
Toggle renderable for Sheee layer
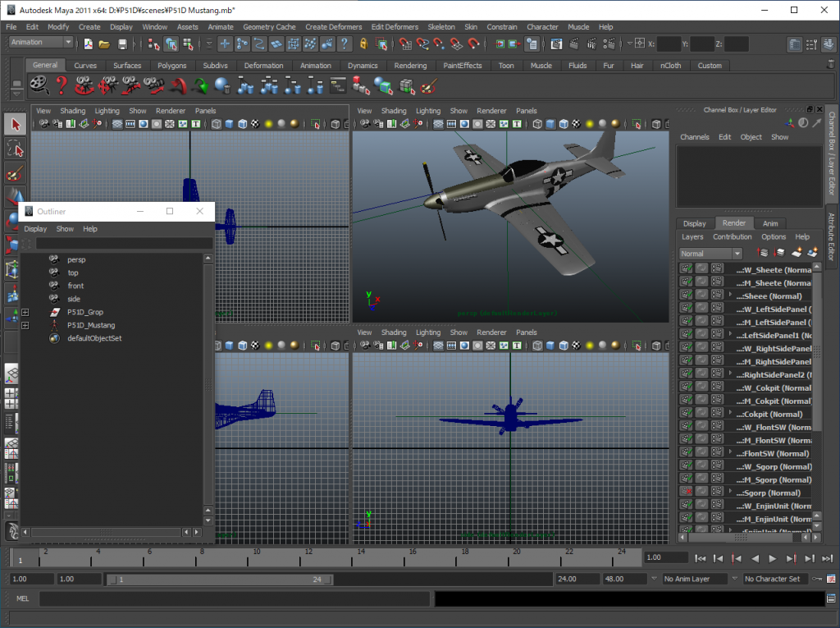pyautogui.click(x=686, y=295)
